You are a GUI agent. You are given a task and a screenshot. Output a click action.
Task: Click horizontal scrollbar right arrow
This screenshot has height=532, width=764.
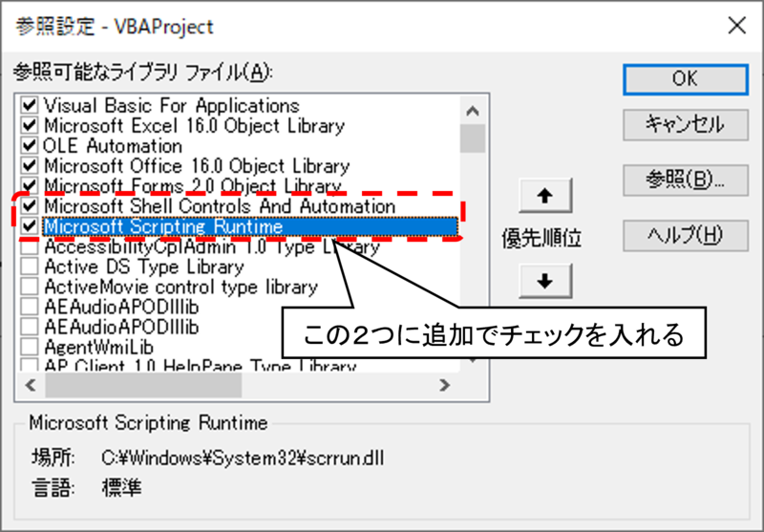[444, 385]
